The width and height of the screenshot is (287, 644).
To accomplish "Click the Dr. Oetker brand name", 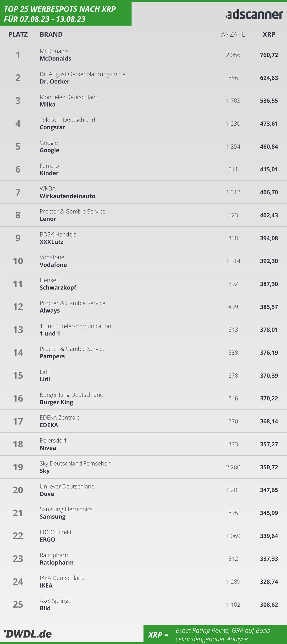I will tap(55, 82).
